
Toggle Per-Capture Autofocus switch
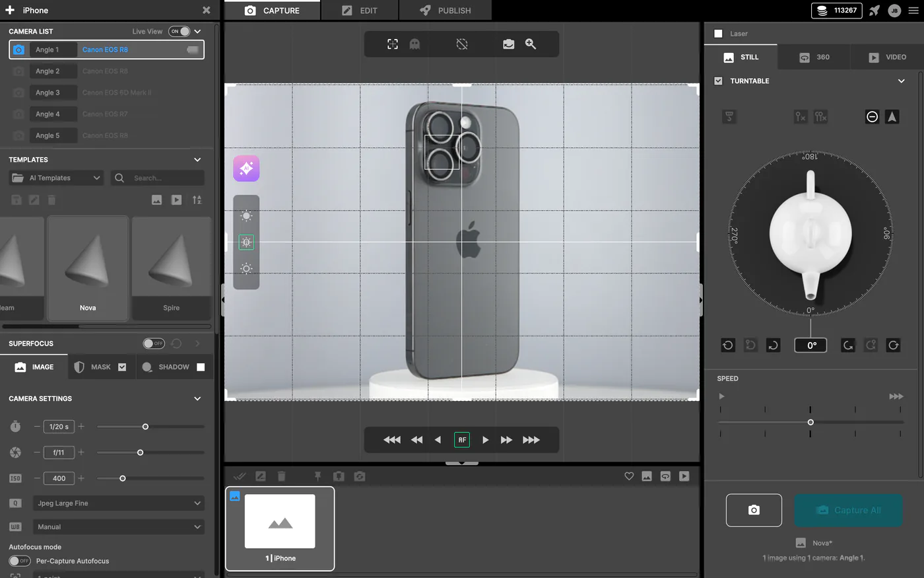[20, 561]
